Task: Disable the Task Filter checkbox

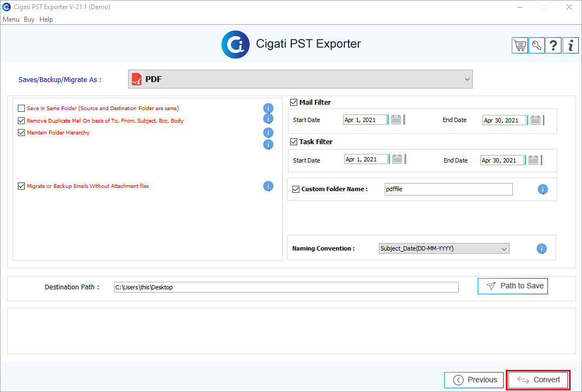Action: click(x=293, y=141)
